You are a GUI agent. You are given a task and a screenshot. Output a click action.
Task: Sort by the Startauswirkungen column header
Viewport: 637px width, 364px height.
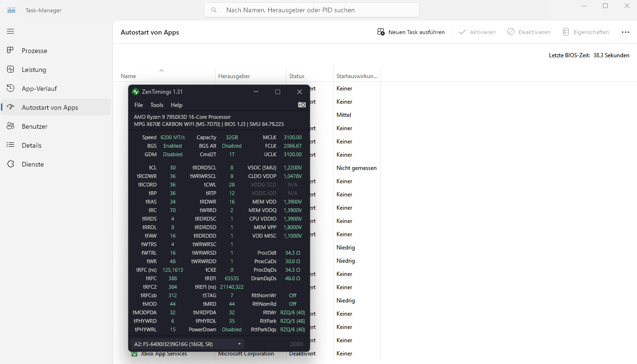coord(357,76)
